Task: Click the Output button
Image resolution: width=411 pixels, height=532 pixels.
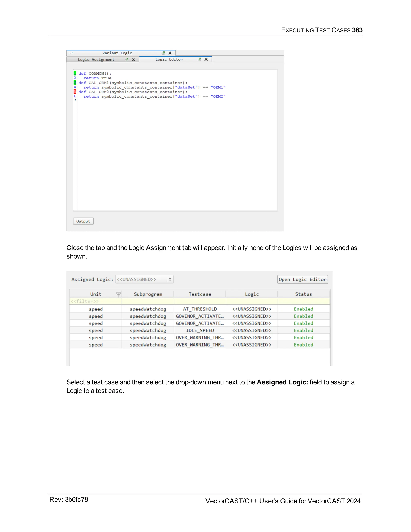Action: (83, 221)
